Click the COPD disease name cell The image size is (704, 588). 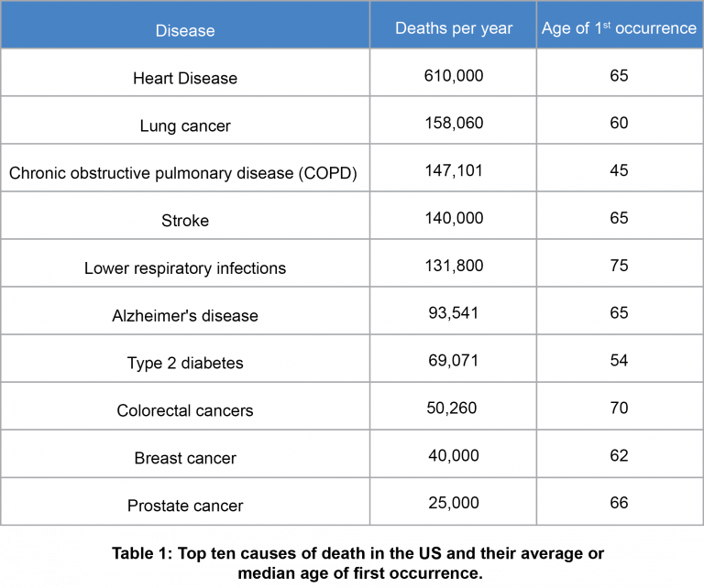pos(185,173)
